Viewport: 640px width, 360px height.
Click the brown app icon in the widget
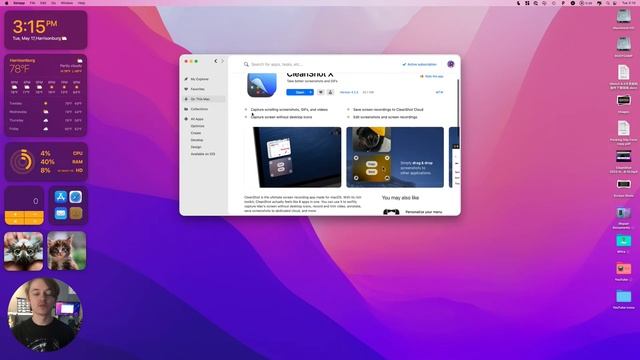coord(76,213)
